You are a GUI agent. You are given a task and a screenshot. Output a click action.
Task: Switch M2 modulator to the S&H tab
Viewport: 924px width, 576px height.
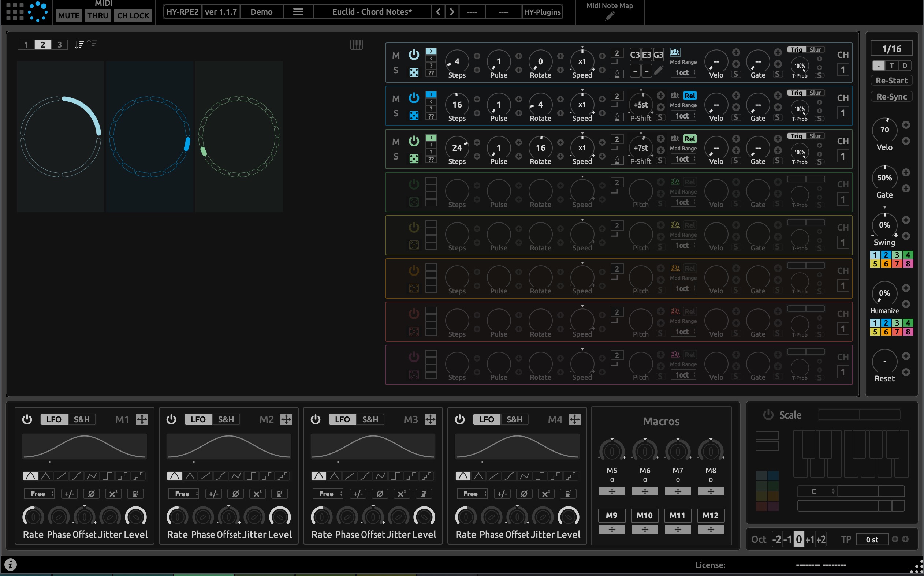(226, 419)
